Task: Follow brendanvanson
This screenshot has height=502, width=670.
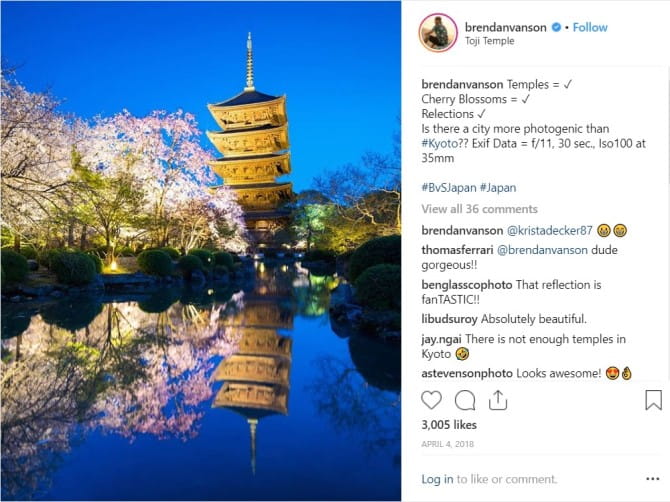Action: pyautogui.click(x=590, y=27)
